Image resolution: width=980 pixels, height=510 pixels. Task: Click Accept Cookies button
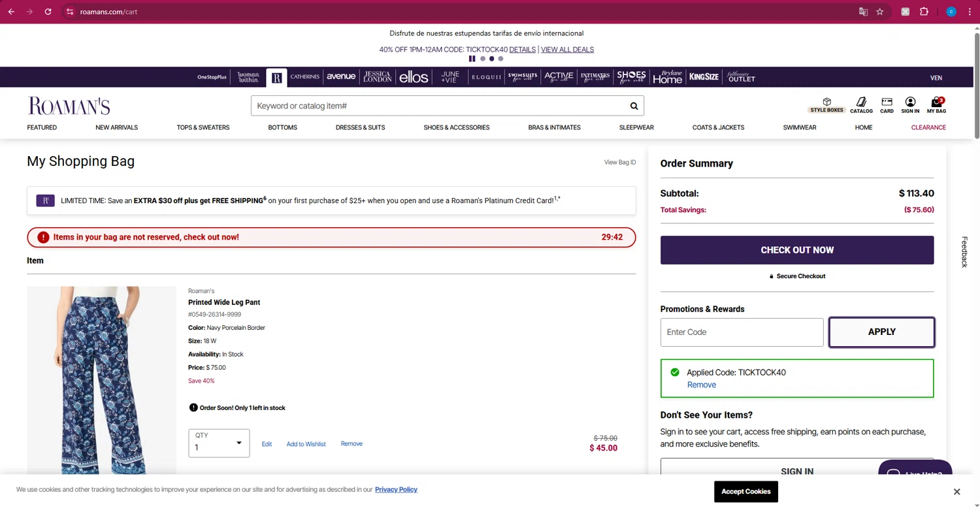(x=746, y=492)
